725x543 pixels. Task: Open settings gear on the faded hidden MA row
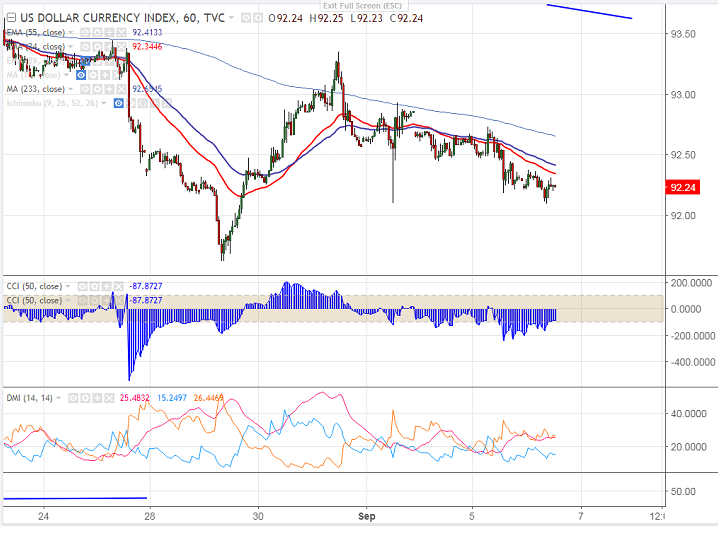point(93,75)
